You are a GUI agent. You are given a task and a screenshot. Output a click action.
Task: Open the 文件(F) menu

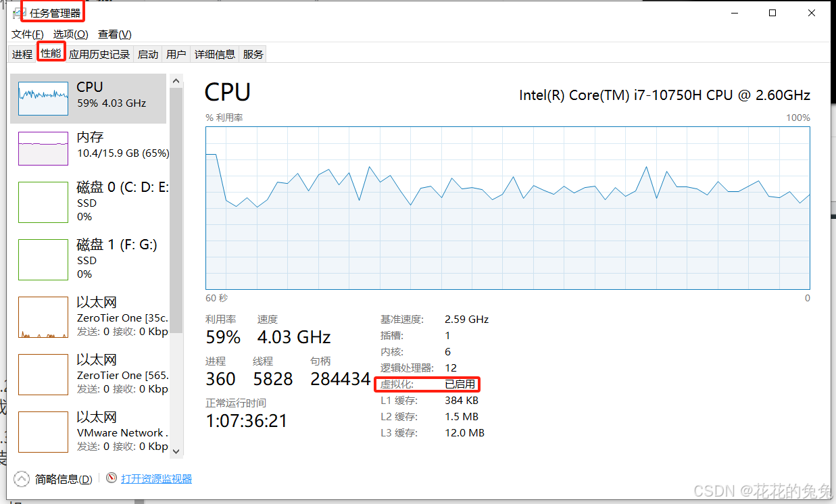27,34
